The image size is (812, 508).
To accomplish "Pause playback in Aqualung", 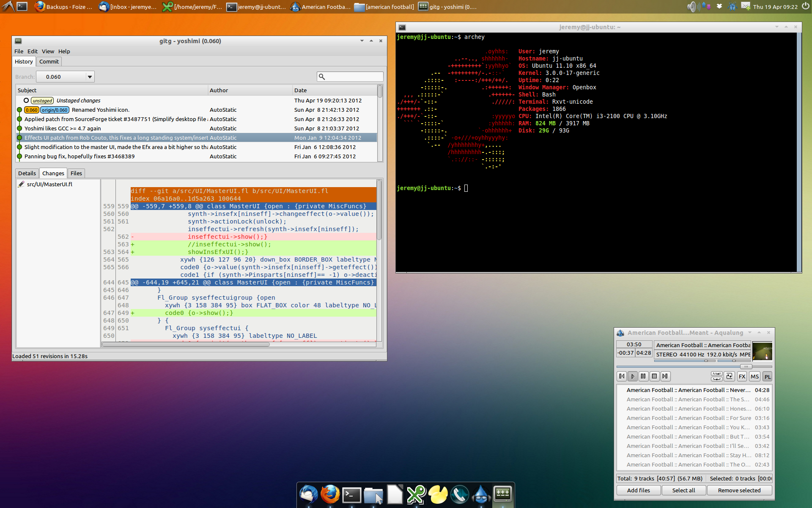I will 643,376.
